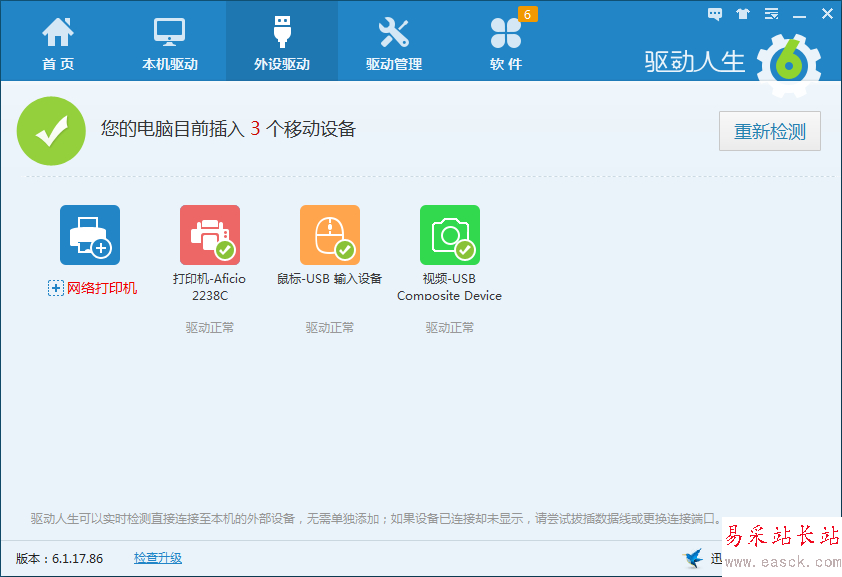The height and width of the screenshot is (577, 842).
Task: Click the orange notification badge on 软件
Action: click(527, 14)
